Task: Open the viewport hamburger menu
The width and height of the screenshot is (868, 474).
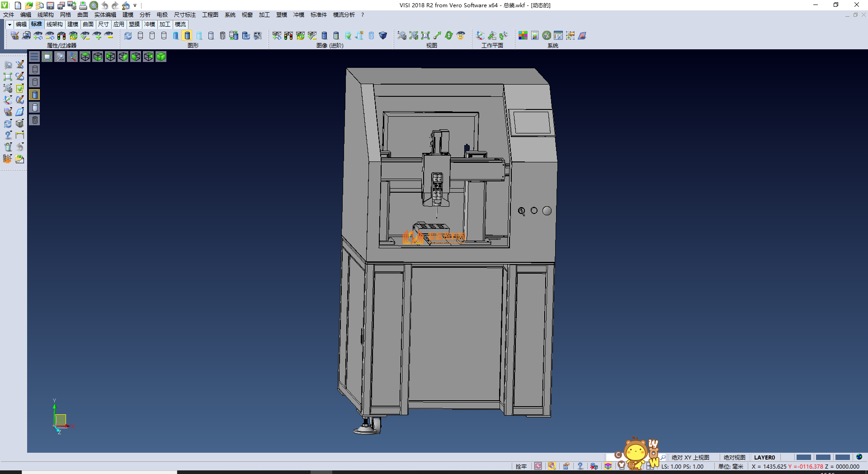Action: coord(34,57)
